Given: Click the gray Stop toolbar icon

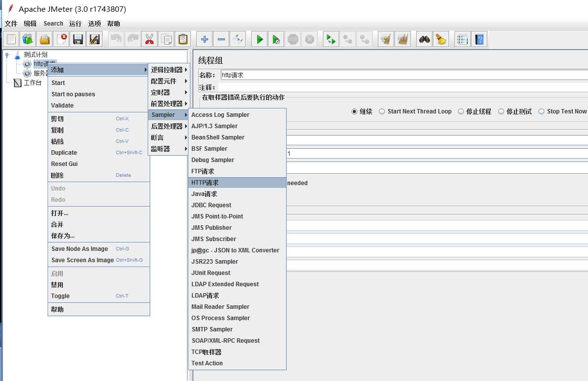Looking at the screenshot, I should 293,39.
